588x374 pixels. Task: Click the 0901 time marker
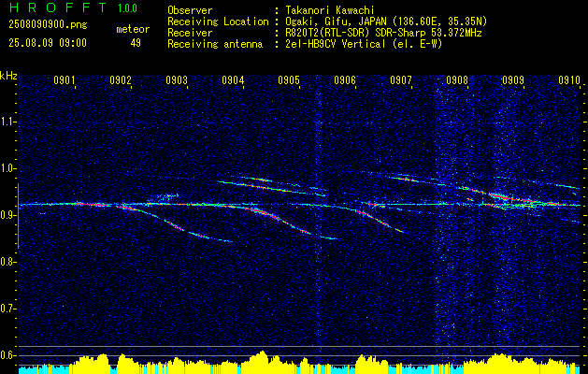coord(65,80)
